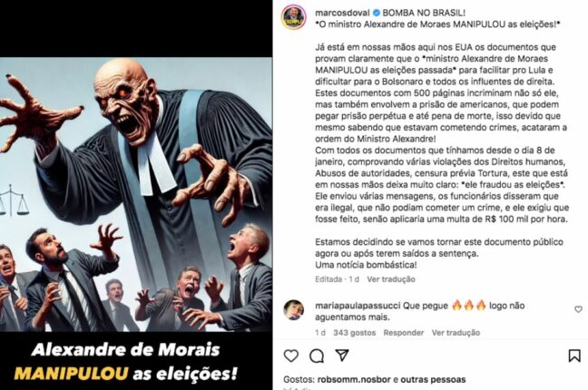The width and height of the screenshot is (588, 390).
Task: Save post with bookmark icon
Action: click(574, 356)
